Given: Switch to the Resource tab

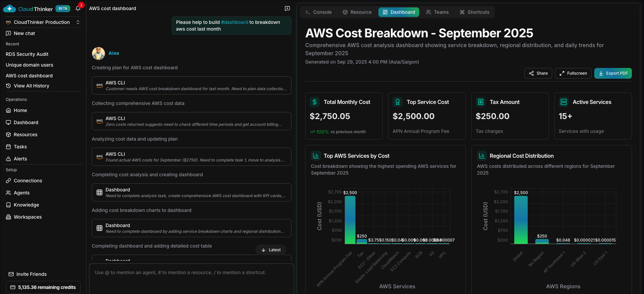Looking at the screenshot, I should 357,12.
